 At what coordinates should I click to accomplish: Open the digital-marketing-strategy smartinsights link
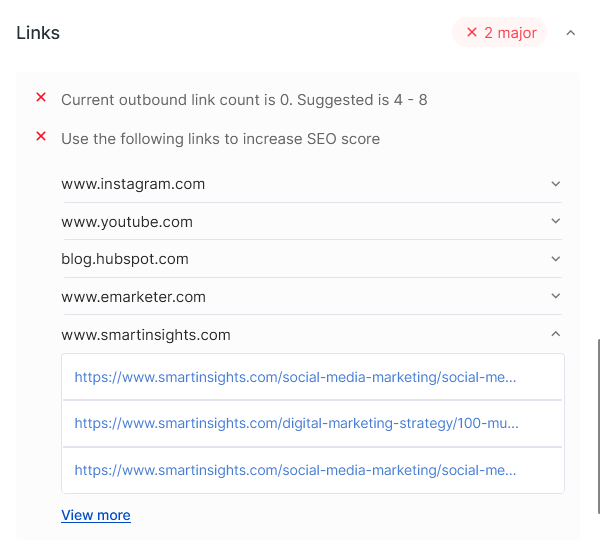click(x=296, y=423)
